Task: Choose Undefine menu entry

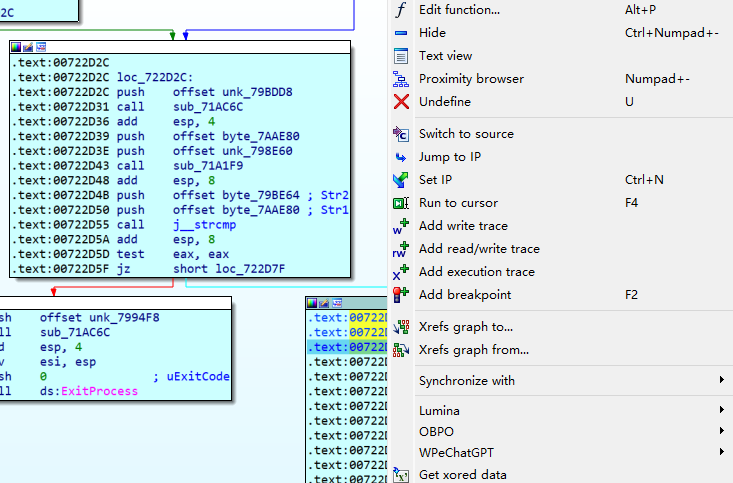Action: pyautogui.click(x=561, y=101)
